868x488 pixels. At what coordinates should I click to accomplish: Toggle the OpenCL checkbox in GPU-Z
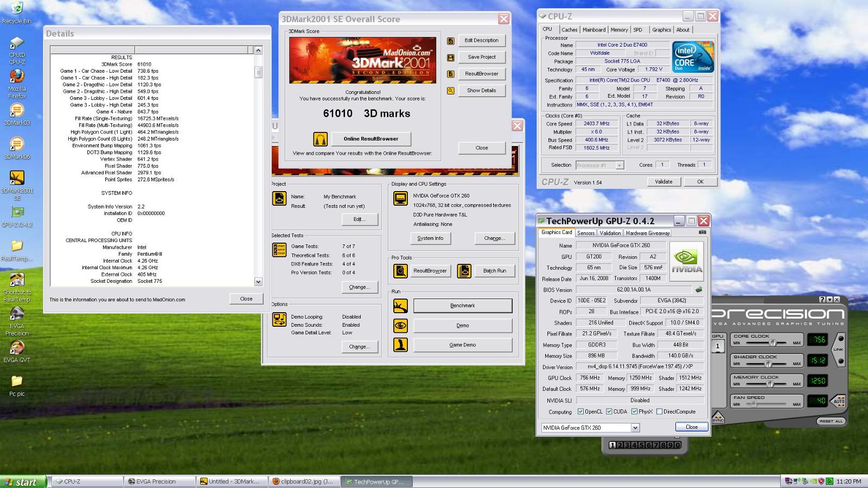(x=581, y=412)
